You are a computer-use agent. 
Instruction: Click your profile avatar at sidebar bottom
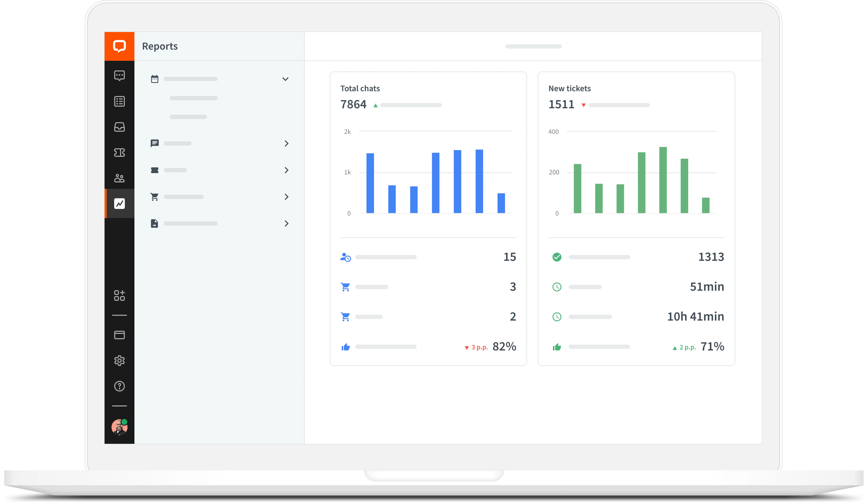[119, 427]
